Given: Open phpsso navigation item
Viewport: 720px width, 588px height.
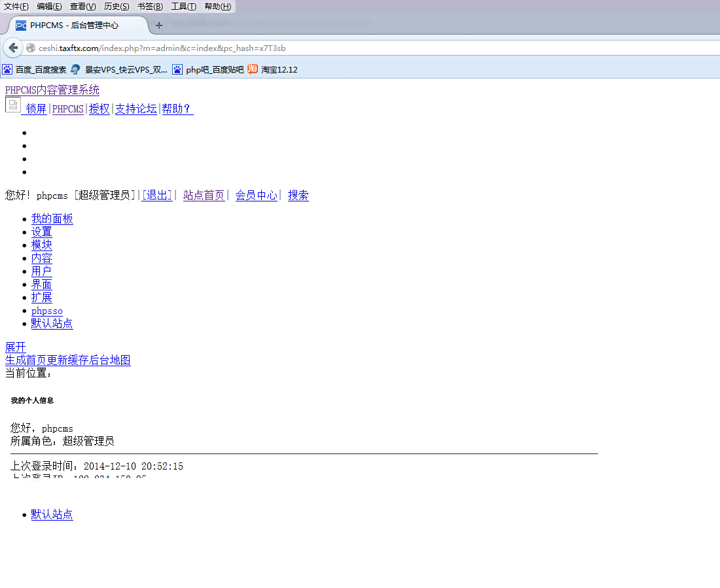Looking at the screenshot, I should coord(47,311).
